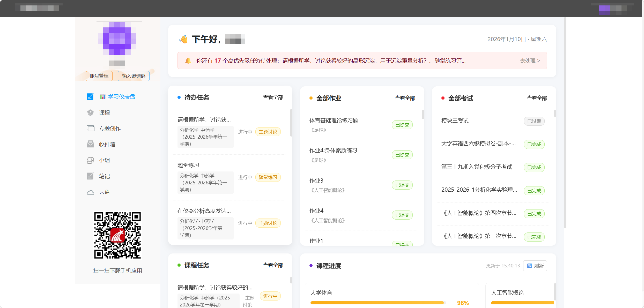Viewport: 644px width, 308px height.
Task: Open 专题创作 from the sidebar icon
Action: click(90, 128)
